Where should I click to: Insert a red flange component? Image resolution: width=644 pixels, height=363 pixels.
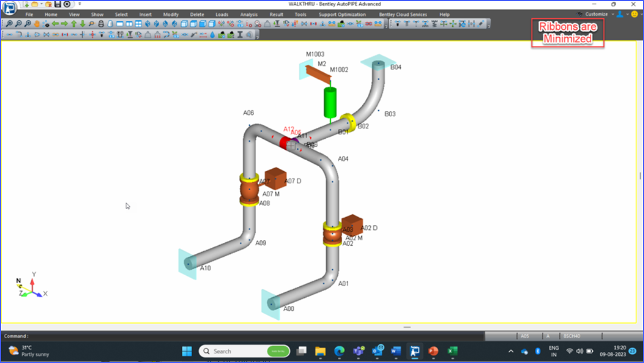(x=65, y=35)
